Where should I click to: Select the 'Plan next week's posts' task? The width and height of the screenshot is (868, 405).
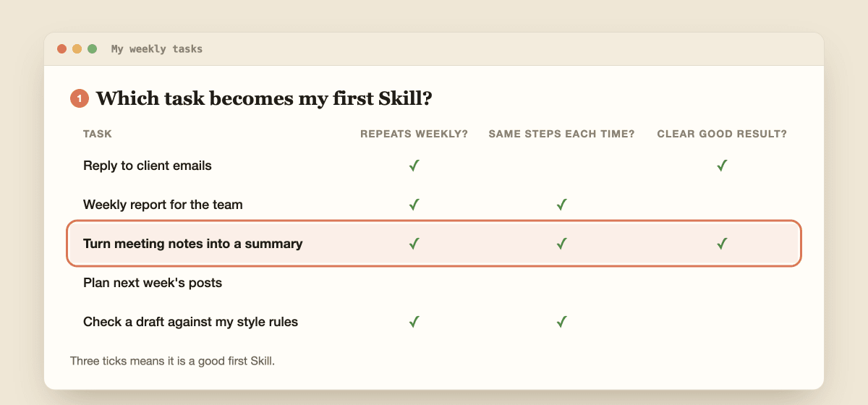153,283
